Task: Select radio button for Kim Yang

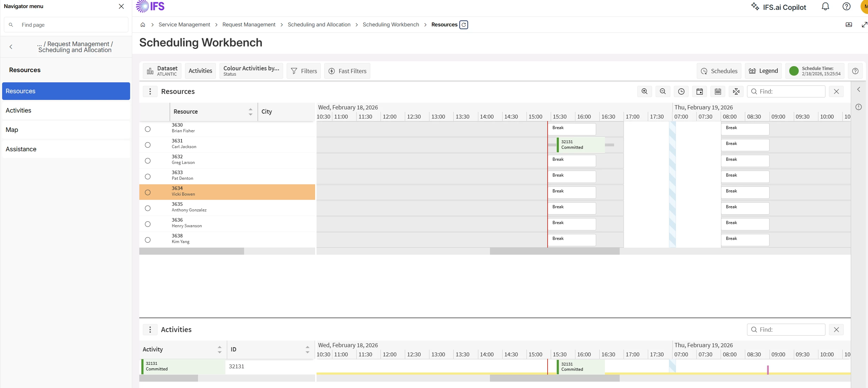Action: pyautogui.click(x=148, y=240)
